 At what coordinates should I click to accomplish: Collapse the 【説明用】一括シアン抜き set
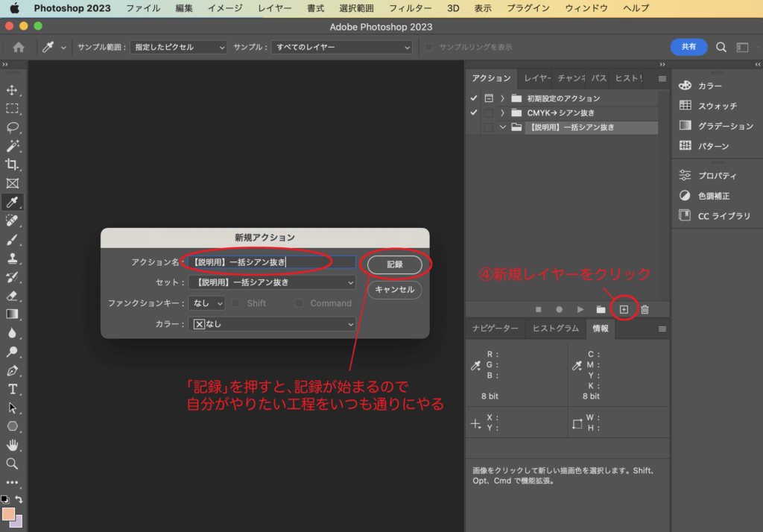click(503, 127)
